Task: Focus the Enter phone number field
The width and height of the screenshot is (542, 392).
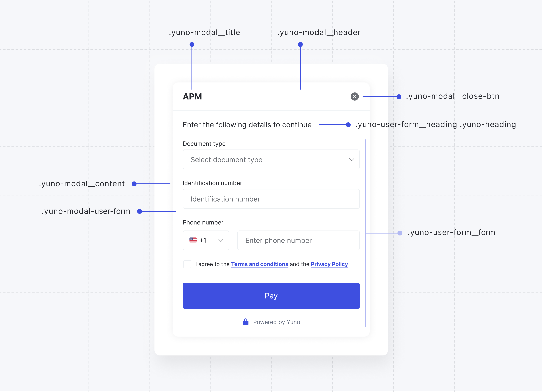Action: coord(298,240)
